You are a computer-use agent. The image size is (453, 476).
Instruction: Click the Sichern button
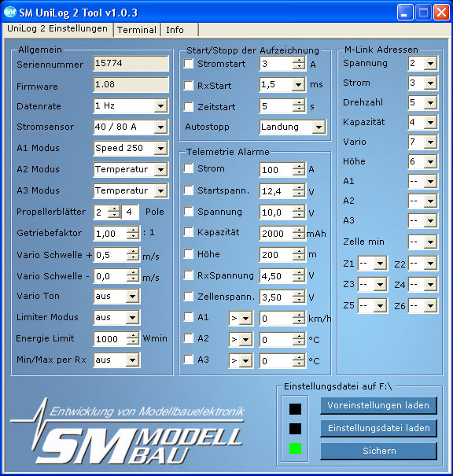(378, 451)
